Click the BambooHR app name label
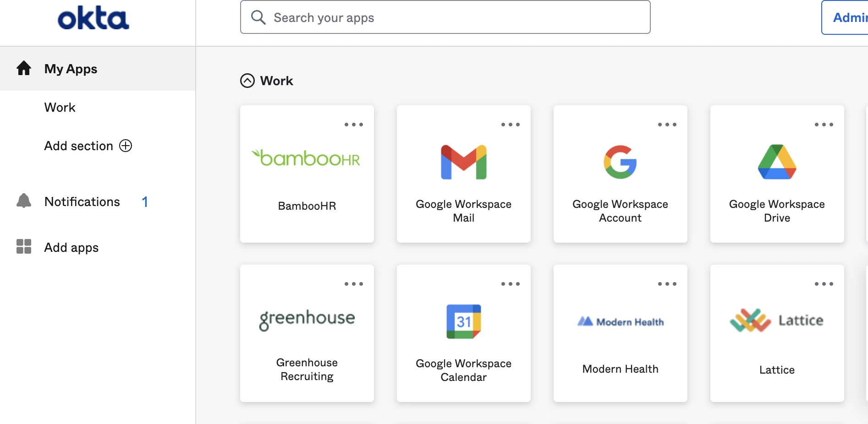This screenshot has width=868, height=424. coord(307,206)
